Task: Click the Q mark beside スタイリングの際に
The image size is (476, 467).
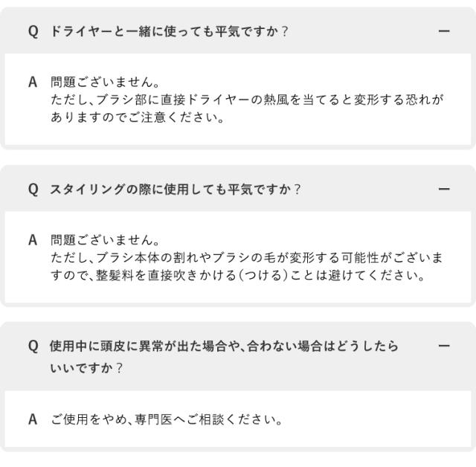Action: 33,189
